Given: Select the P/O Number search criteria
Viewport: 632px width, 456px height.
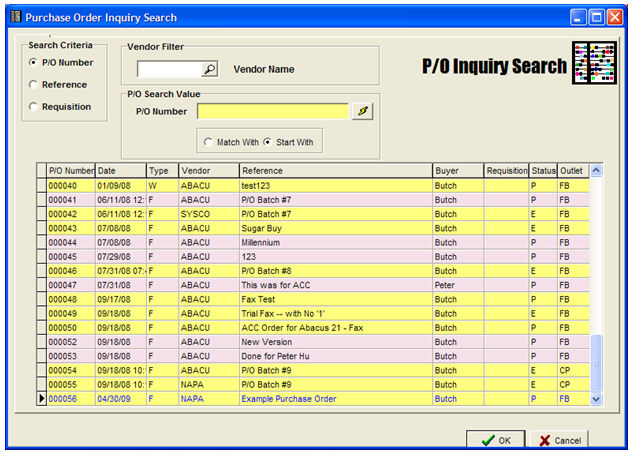Looking at the screenshot, I should pyautogui.click(x=33, y=63).
